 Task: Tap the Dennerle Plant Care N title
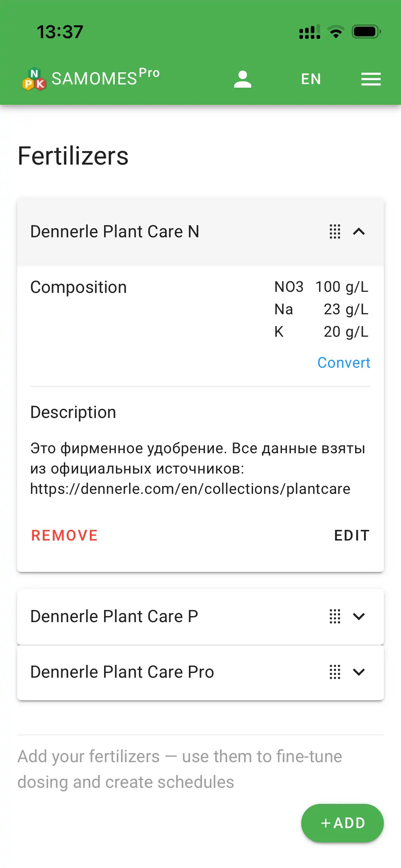[x=115, y=232]
